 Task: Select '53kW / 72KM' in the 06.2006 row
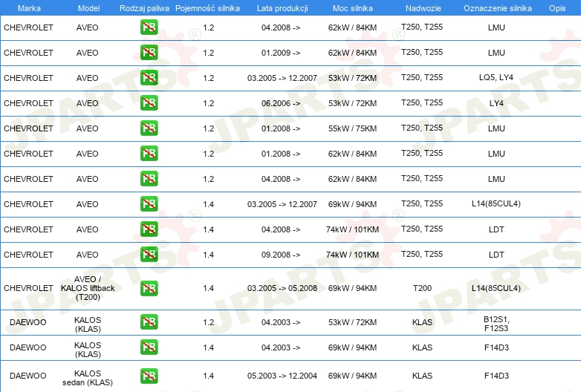click(352, 103)
